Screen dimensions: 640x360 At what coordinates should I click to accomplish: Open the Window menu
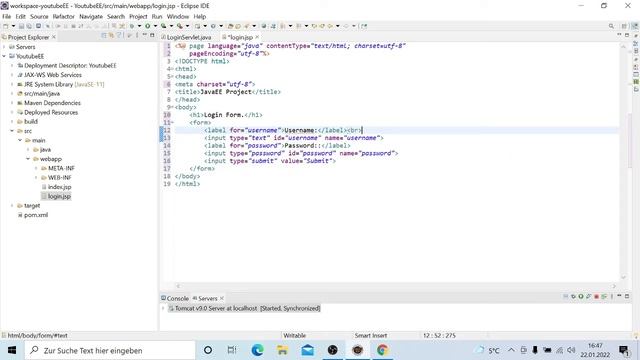click(x=178, y=16)
